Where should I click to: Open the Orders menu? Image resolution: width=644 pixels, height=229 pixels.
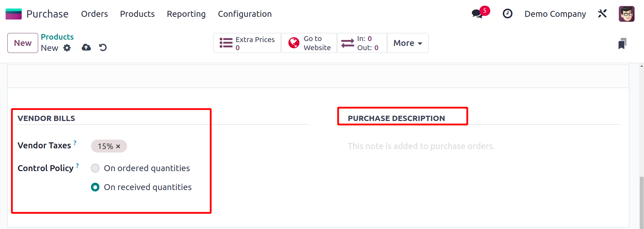pyautogui.click(x=94, y=14)
